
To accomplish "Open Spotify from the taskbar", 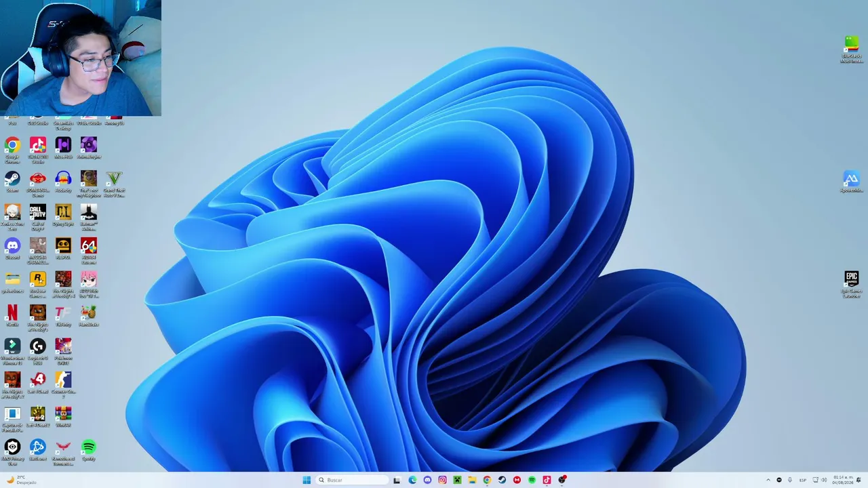I will pos(532,480).
